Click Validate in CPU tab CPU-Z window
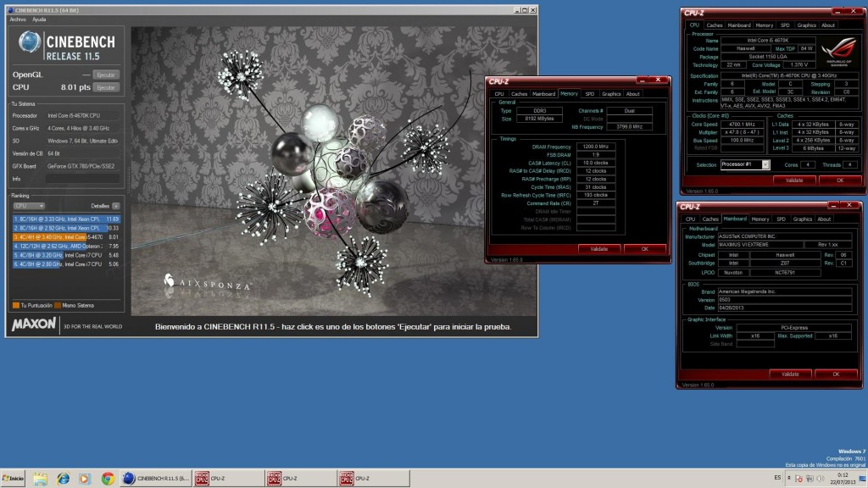868x488 pixels. tap(794, 180)
